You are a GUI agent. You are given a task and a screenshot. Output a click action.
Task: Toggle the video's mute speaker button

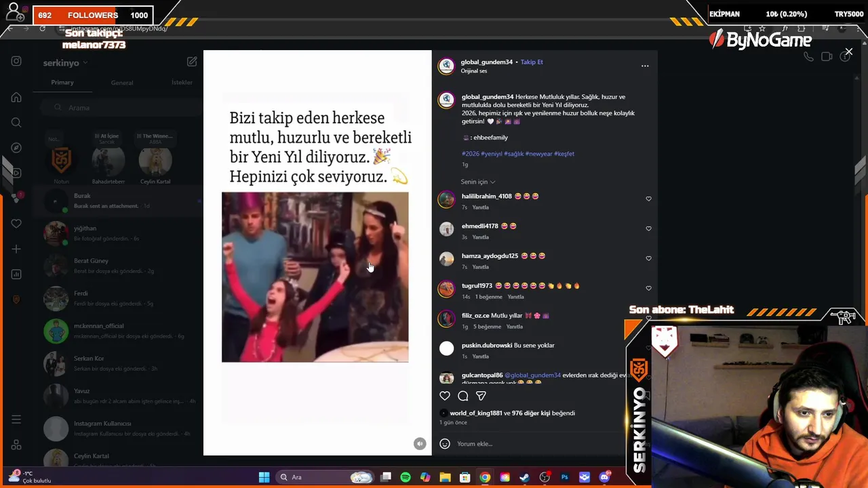click(x=420, y=443)
